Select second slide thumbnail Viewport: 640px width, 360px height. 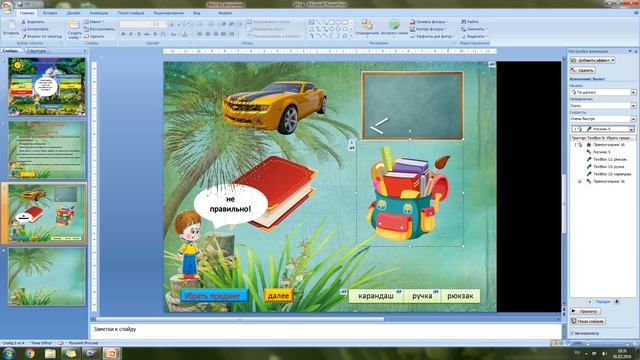pyautogui.click(x=47, y=150)
